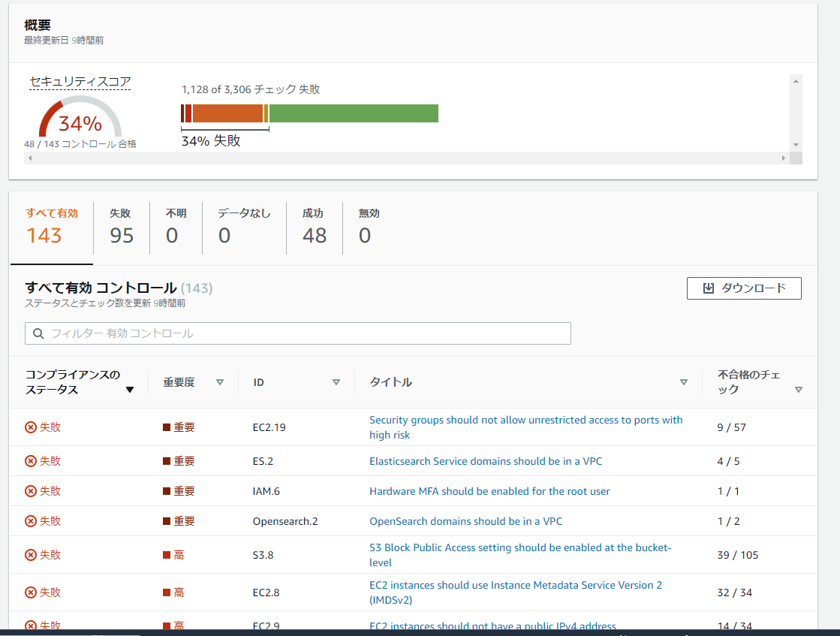The width and height of the screenshot is (840, 636).
Task: Click the failed status icon for ES.2
Action: coord(31,461)
